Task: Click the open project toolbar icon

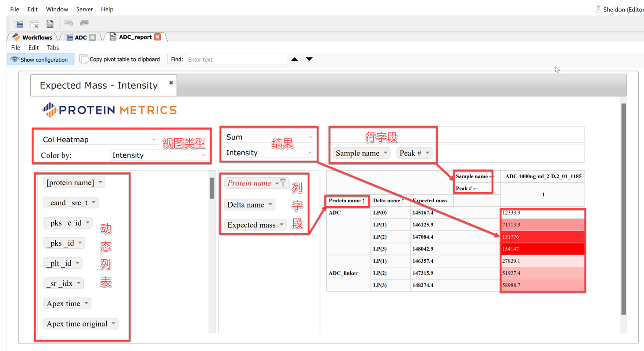Action: coord(19,24)
